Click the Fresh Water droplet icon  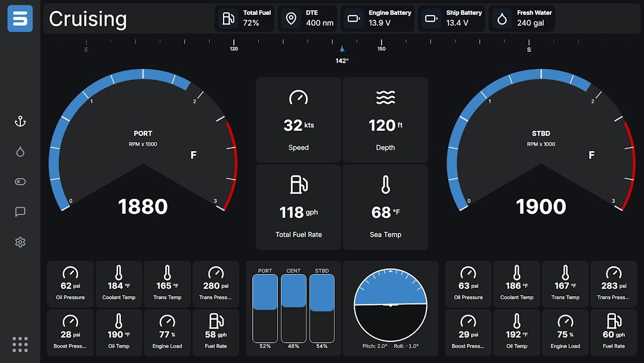[x=502, y=19]
